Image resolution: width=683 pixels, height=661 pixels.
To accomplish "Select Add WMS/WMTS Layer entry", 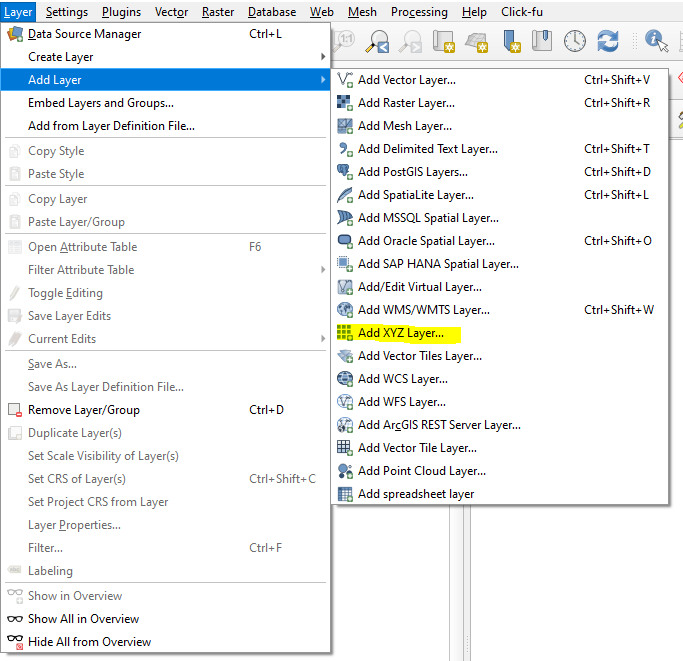I will [500, 310].
